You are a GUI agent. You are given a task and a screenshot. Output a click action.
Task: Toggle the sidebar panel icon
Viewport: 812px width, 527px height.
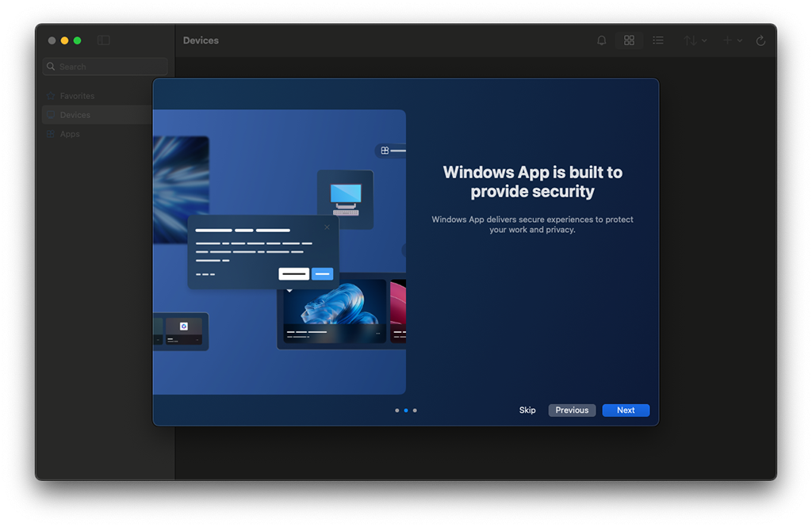(x=104, y=40)
